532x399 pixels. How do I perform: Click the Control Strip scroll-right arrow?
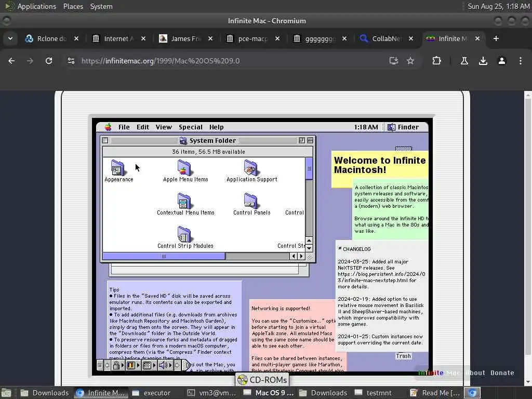(177, 365)
